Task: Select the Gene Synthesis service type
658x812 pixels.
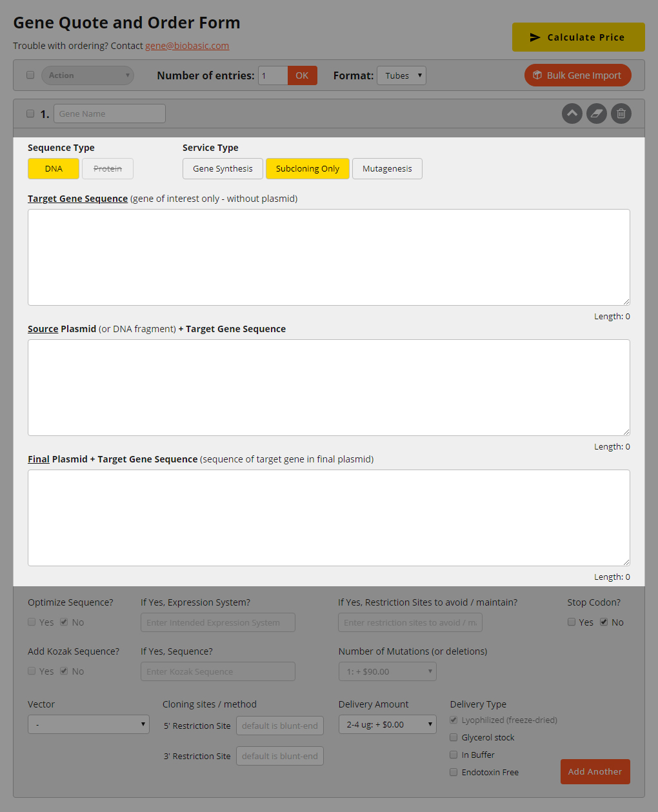Action: point(223,169)
